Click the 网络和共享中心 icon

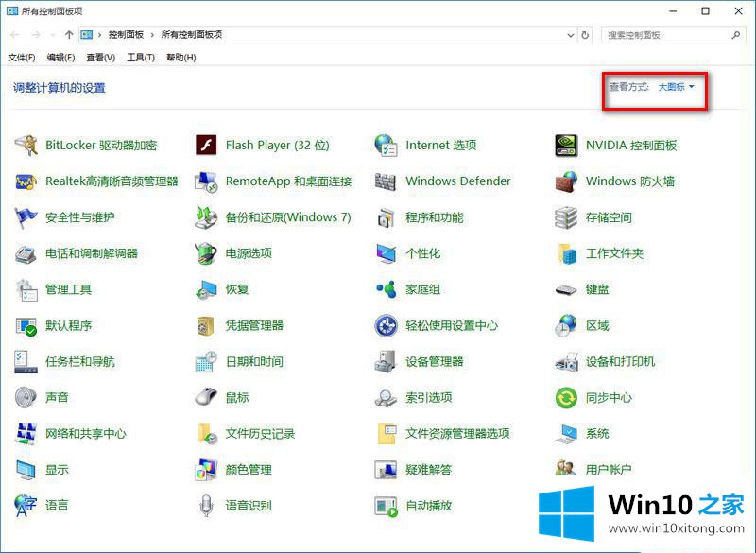coord(26,434)
